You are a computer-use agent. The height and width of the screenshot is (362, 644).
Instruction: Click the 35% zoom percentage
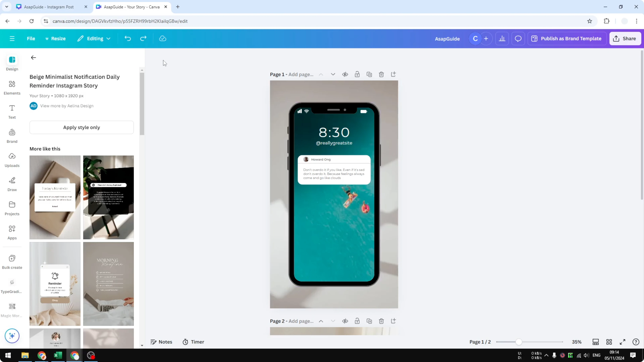[x=576, y=342]
